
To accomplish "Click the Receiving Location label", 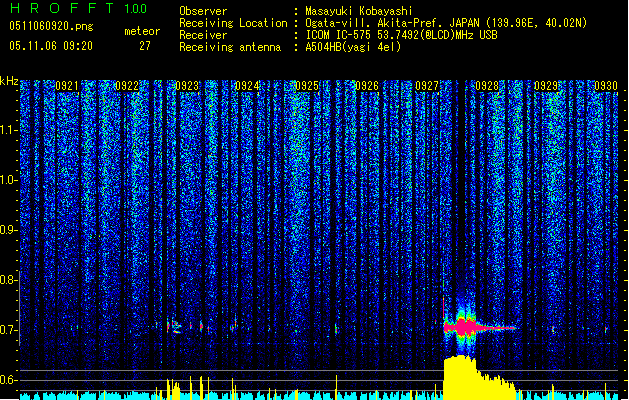I will [233, 23].
